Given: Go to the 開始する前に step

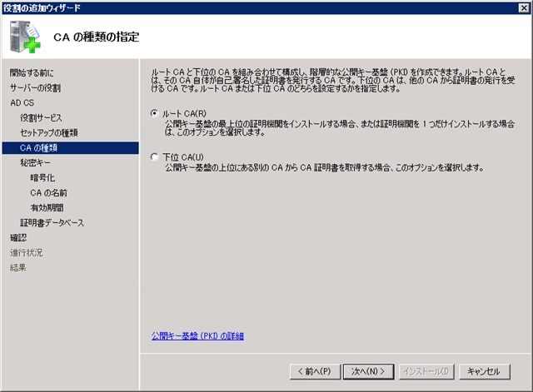Looking at the screenshot, I should [x=32, y=72].
